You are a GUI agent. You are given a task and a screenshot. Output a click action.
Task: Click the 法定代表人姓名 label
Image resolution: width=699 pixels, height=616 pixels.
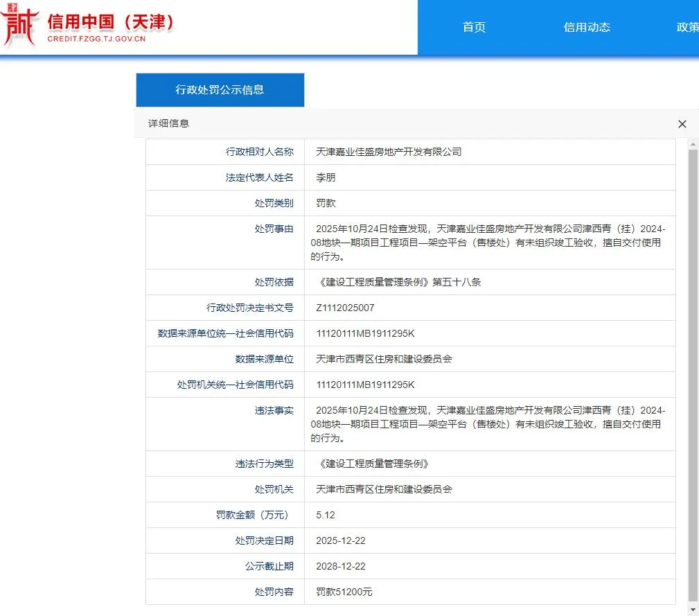[x=260, y=177]
